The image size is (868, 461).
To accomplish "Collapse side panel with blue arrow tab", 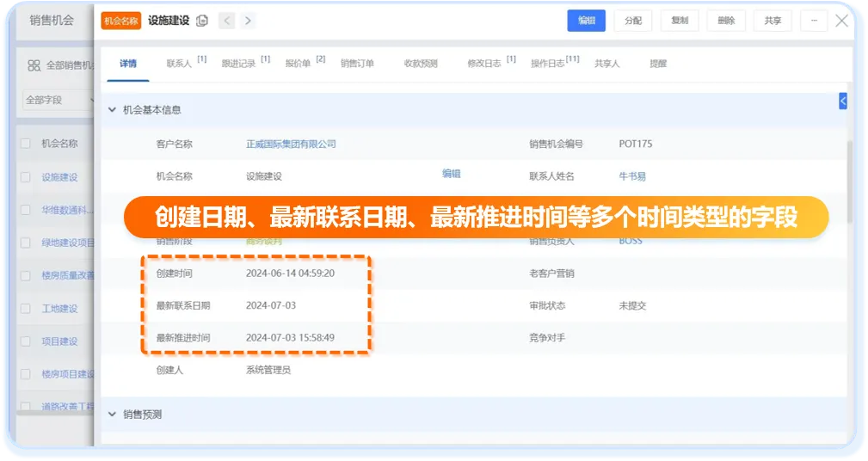I will 842,101.
